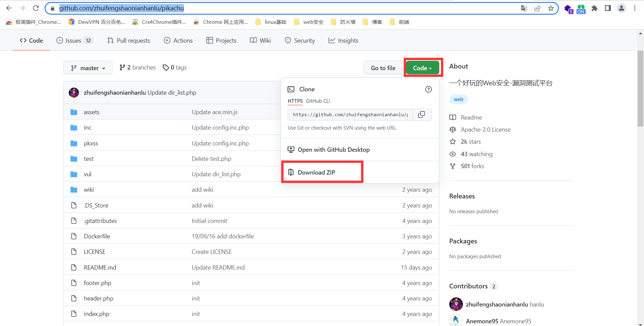Viewport: 644px width, 326px height.
Task: Open the web安全 bookmark folder
Action: point(309,22)
